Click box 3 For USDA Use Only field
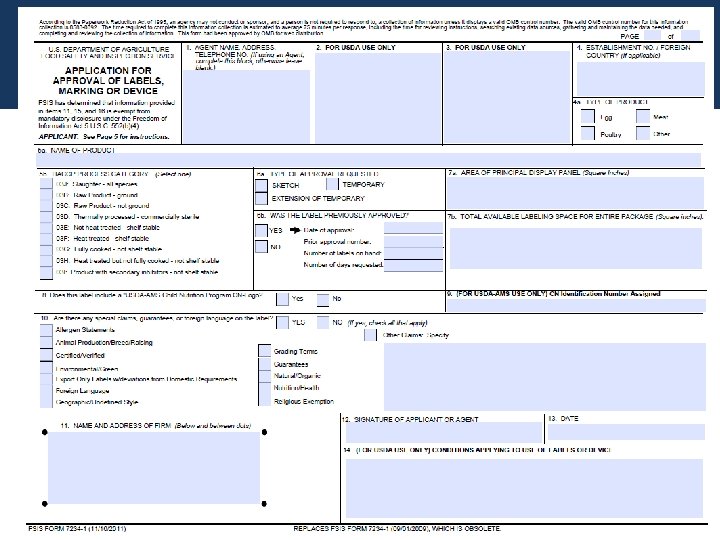Screen dimensions: 720x540 tap(507, 97)
